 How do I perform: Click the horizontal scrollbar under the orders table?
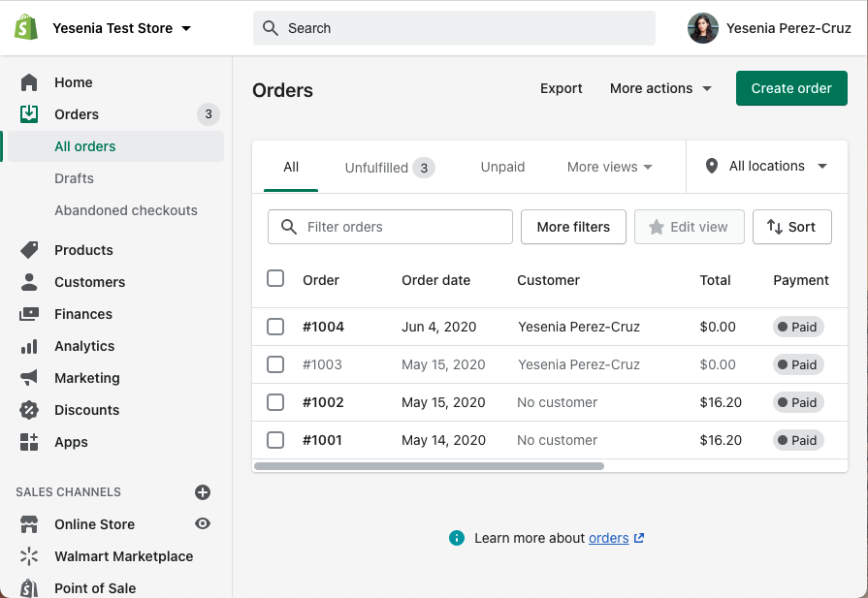click(429, 466)
